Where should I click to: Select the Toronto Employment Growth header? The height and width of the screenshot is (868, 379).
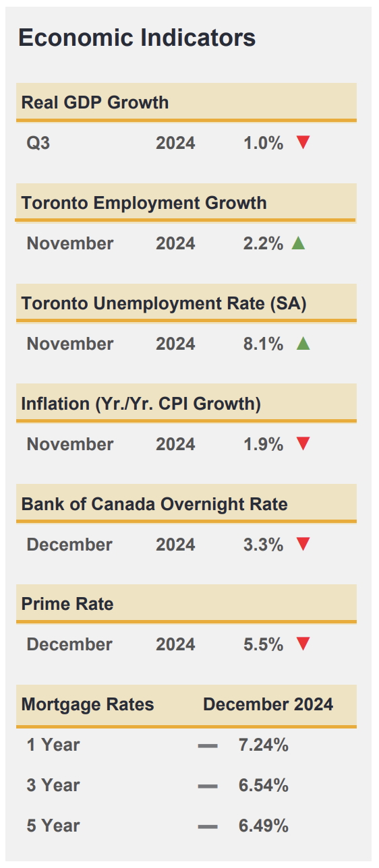coord(186,203)
